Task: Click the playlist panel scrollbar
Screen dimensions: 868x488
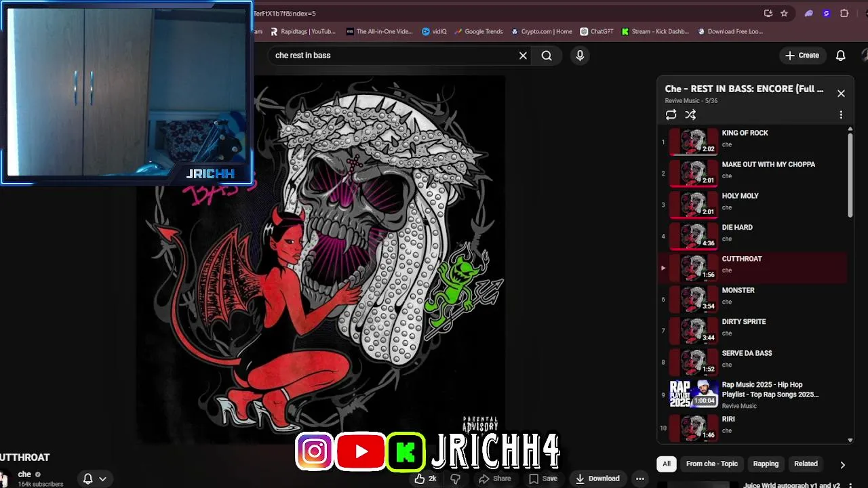Action: (850, 174)
